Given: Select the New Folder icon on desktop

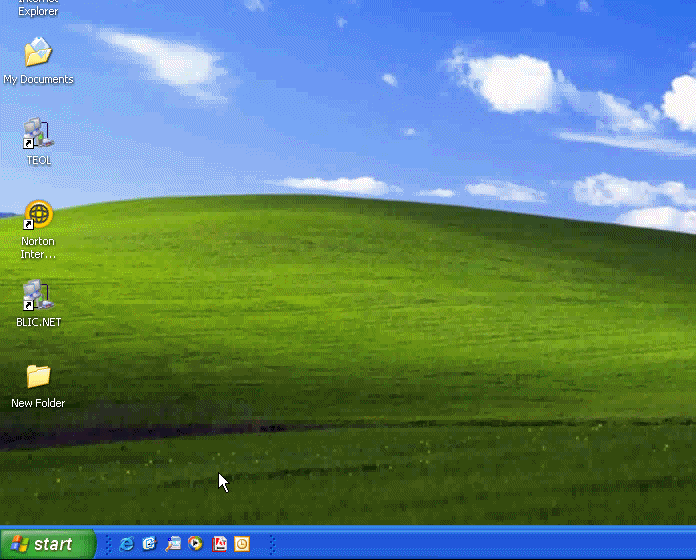Looking at the screenshot, I should (38, 377).
